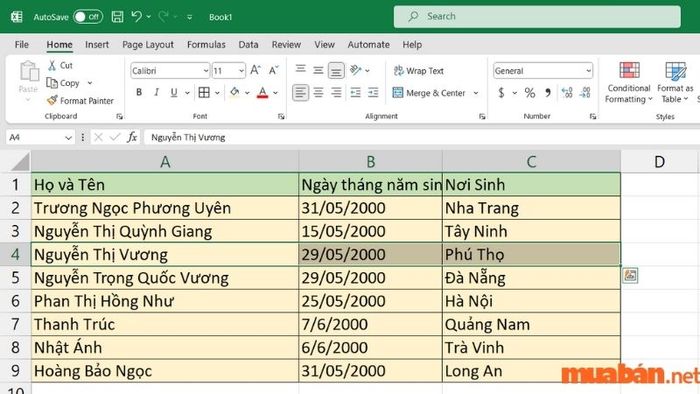Open the View tab
Screen dimensions: 700x394
pyautogui.click(x=324, y=45)
